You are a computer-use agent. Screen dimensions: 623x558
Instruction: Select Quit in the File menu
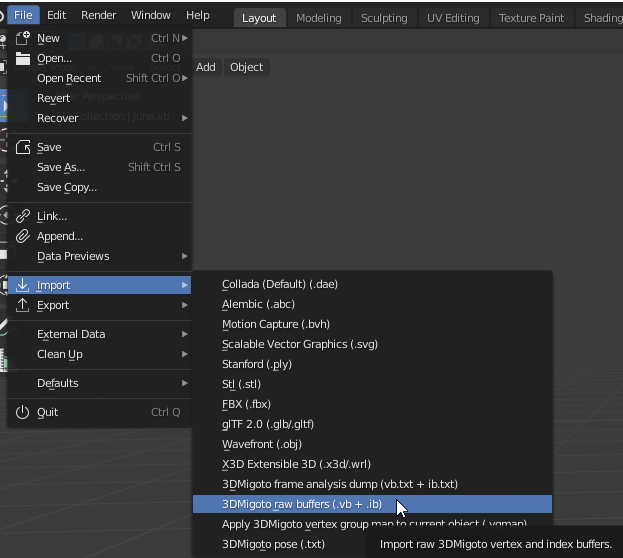(x=99, y=412)
